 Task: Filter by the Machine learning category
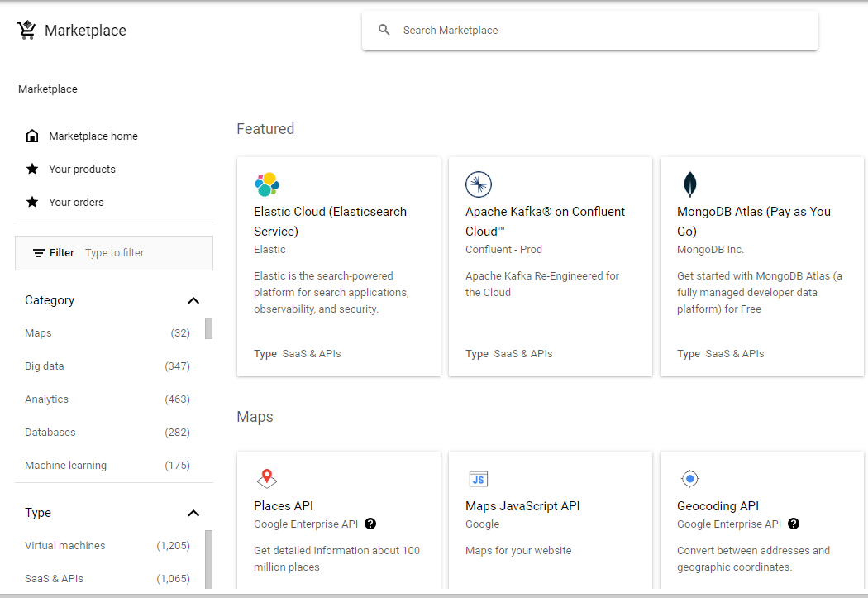point(107,466)
